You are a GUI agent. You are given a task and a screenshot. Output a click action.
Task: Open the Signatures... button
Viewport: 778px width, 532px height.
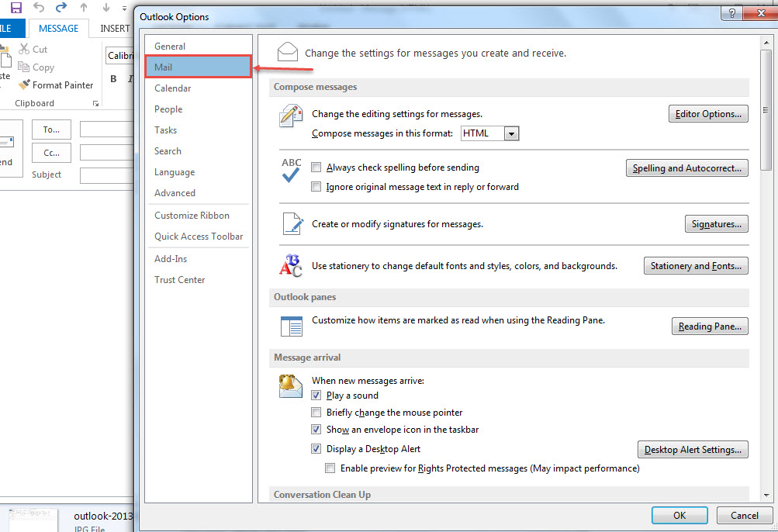[x=717, y=224]
